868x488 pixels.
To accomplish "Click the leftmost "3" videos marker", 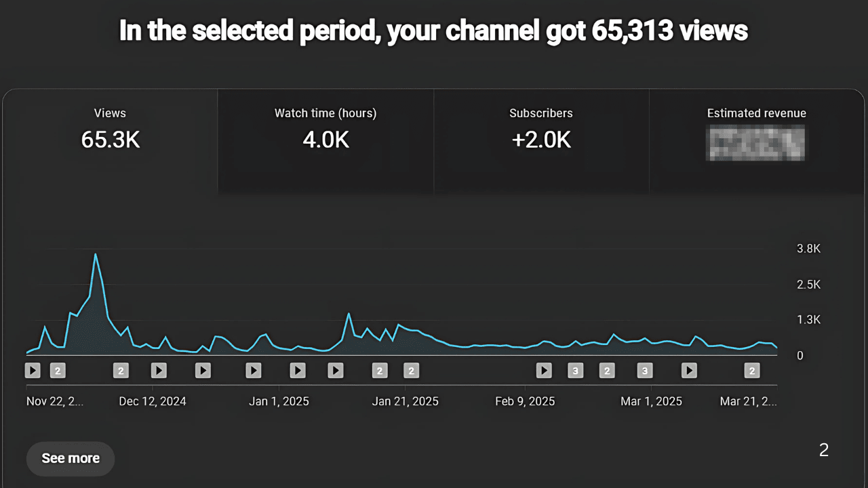I will 575,371.
